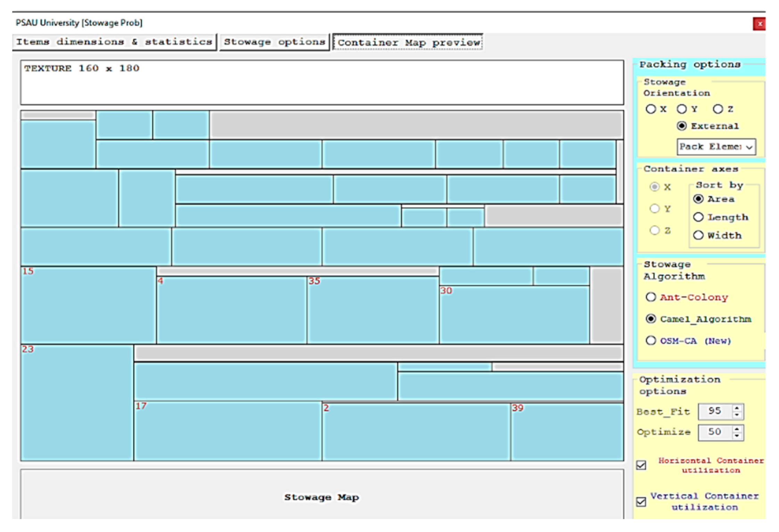779x532 pixels.
Task: Toggle Horizontal Container utilization checkbox
Action: tap(641, 465)
